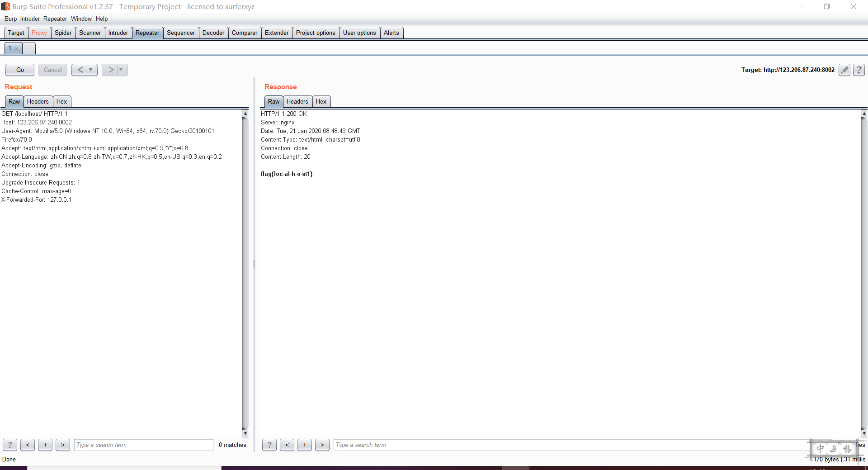
Task: Open the Repeater help question mark icon
Action: (x=859, y=70)
